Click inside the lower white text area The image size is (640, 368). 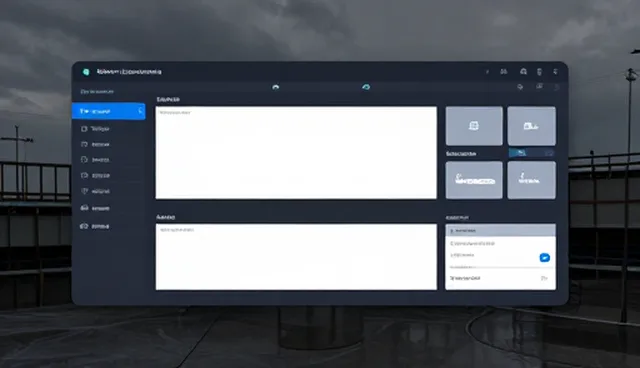296,257
